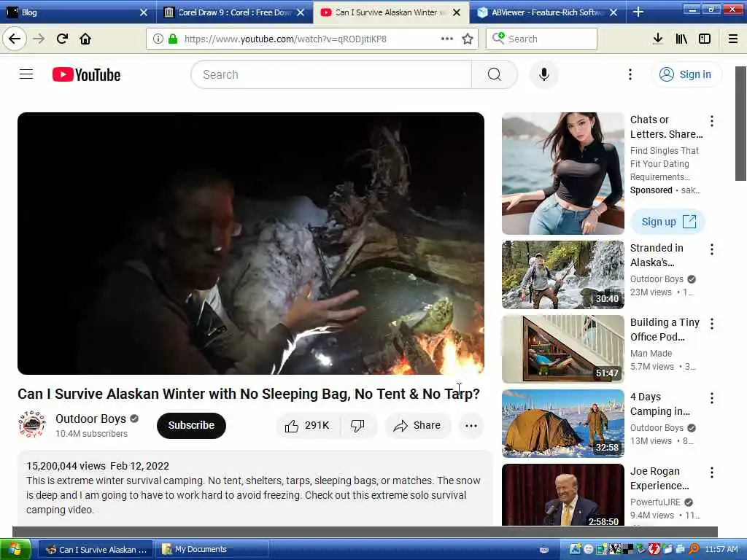
Task: Share the video with the Share button
Action: [417, 425]
